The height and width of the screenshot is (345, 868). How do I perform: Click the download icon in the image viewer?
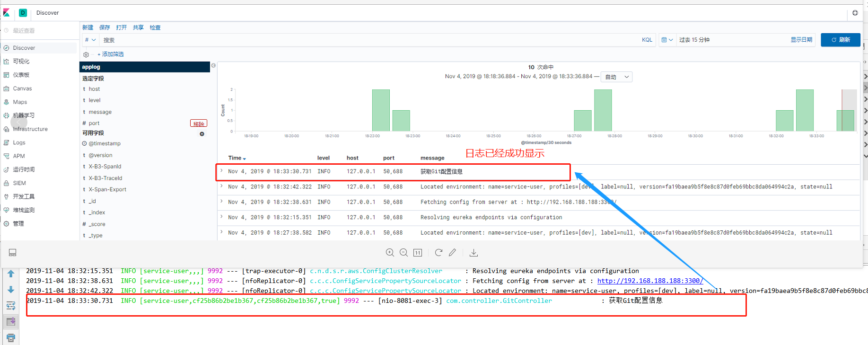[x=473, y=253]
